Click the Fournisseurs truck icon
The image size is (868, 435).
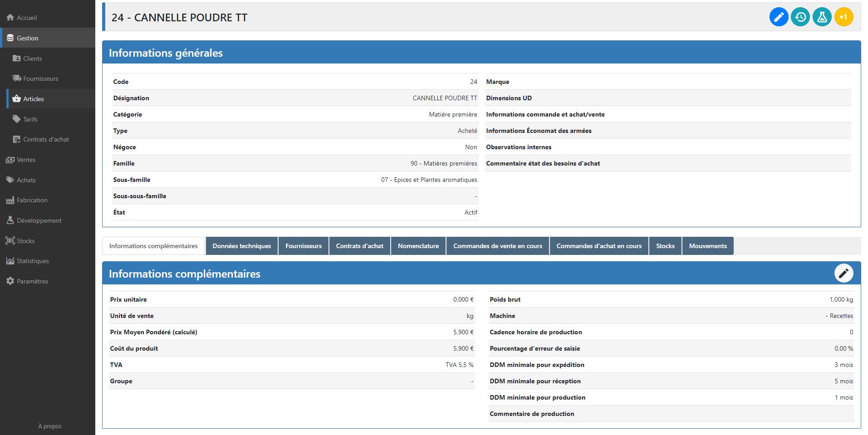[x=16, y=78]
